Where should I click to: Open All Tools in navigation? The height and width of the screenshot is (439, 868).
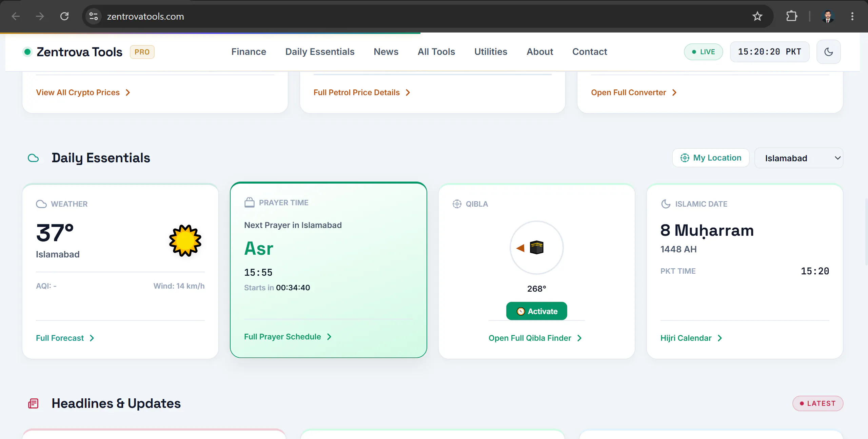click(x=436, y=51)
